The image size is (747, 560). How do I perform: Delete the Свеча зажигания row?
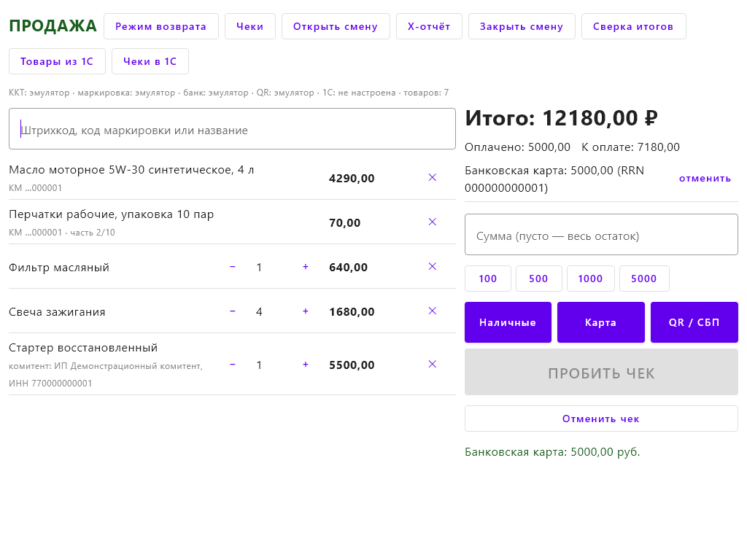[x=432, y=311]
